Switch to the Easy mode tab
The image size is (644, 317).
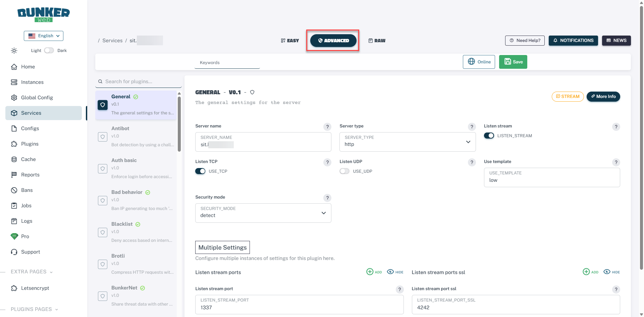[290, 41]
